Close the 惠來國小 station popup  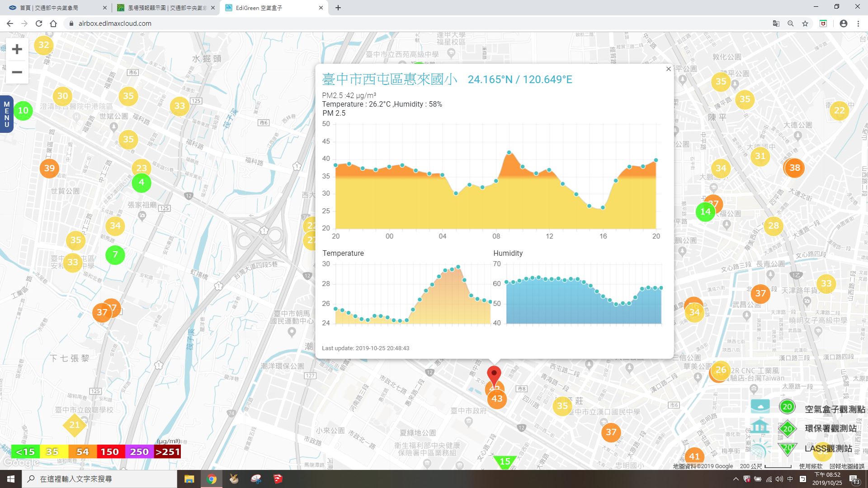(x=668, y=69)
